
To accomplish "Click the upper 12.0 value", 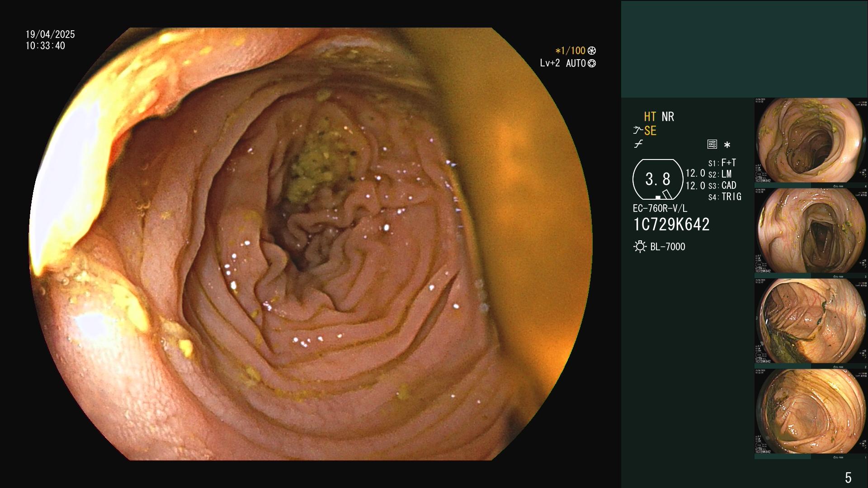I will (x=695, y=173).
